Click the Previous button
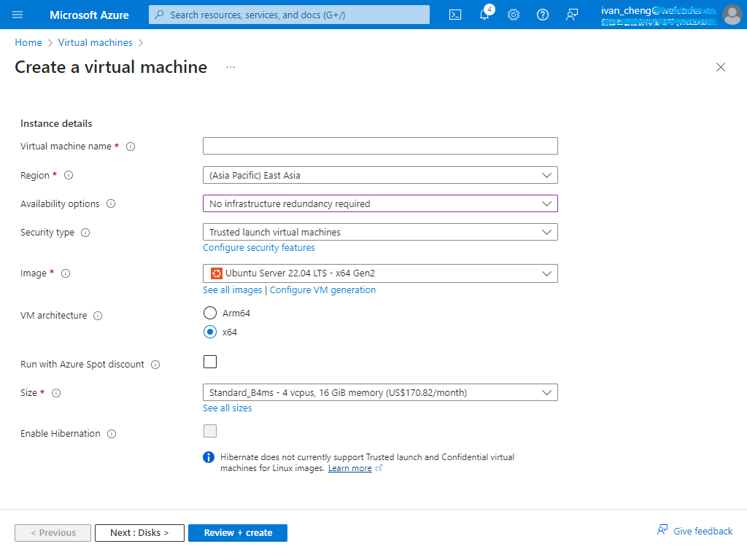This screenshot has height=560, width=747. [x=53, y=533]
